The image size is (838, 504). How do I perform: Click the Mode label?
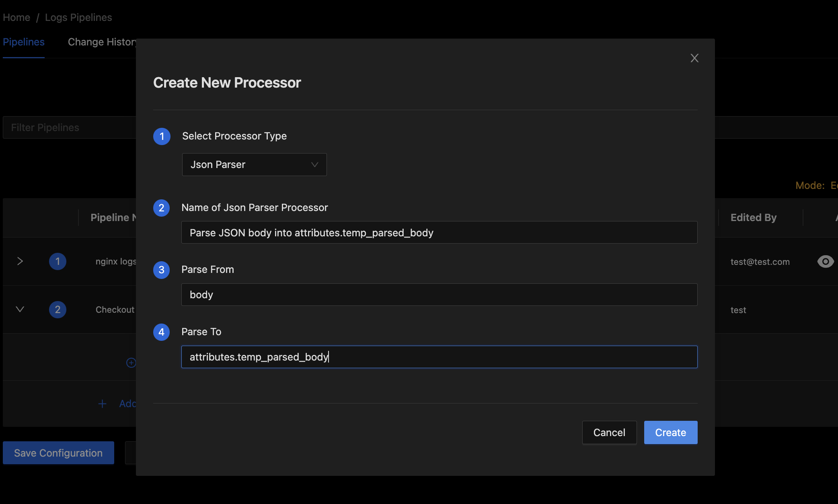(x=810, y=185)
